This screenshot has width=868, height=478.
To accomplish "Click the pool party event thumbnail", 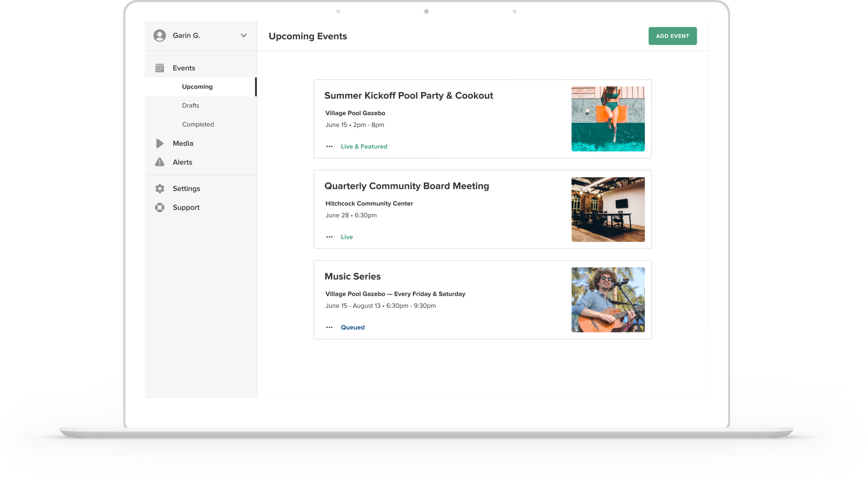I will pyautogui.click(x=608, y=119).
